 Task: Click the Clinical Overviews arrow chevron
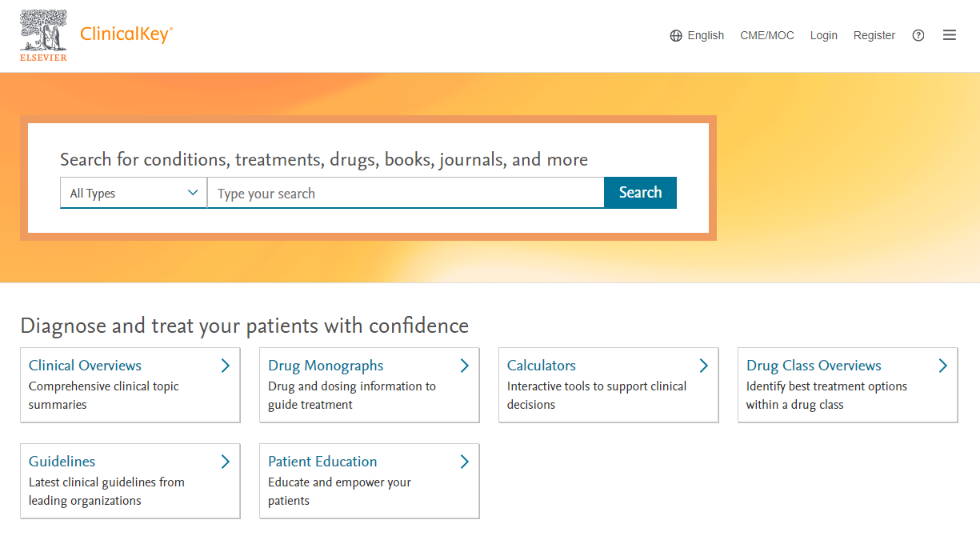tap(226, 366)
